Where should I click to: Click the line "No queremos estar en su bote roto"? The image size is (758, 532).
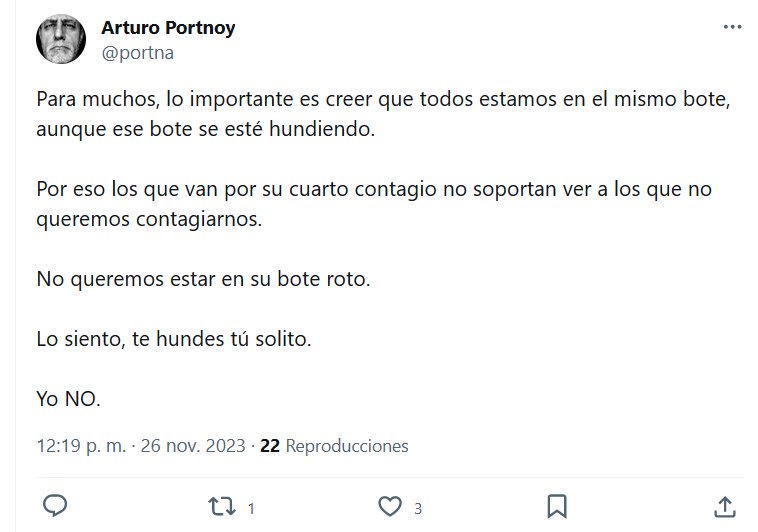tap(203, 279)
